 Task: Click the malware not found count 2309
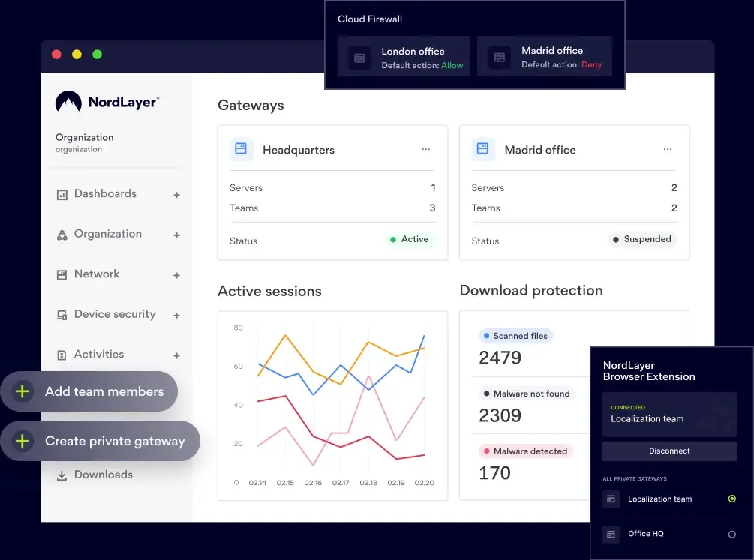(500, 415)
